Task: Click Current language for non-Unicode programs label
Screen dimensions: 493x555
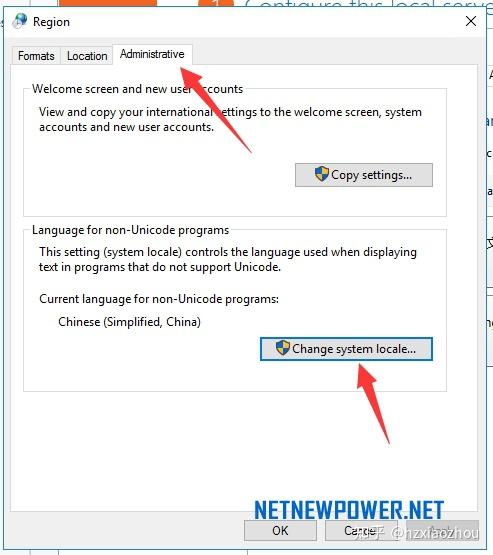Action: click(159, 299)
